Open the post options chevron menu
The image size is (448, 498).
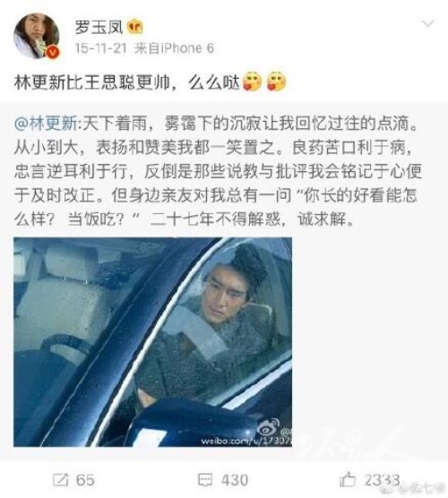[x=427, y=23]
